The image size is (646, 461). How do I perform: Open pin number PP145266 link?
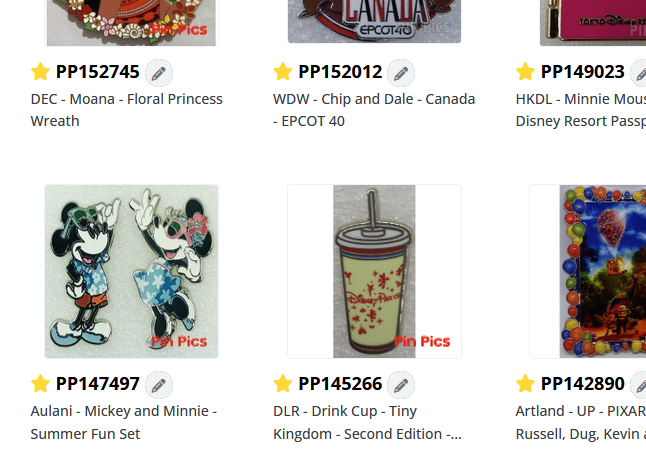coord(340,384)
